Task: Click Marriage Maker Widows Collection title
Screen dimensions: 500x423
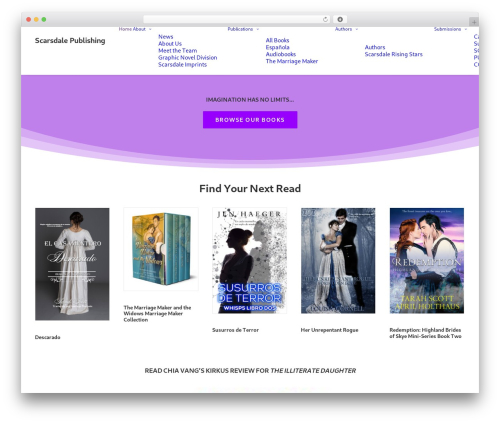Action: (157, 314)
